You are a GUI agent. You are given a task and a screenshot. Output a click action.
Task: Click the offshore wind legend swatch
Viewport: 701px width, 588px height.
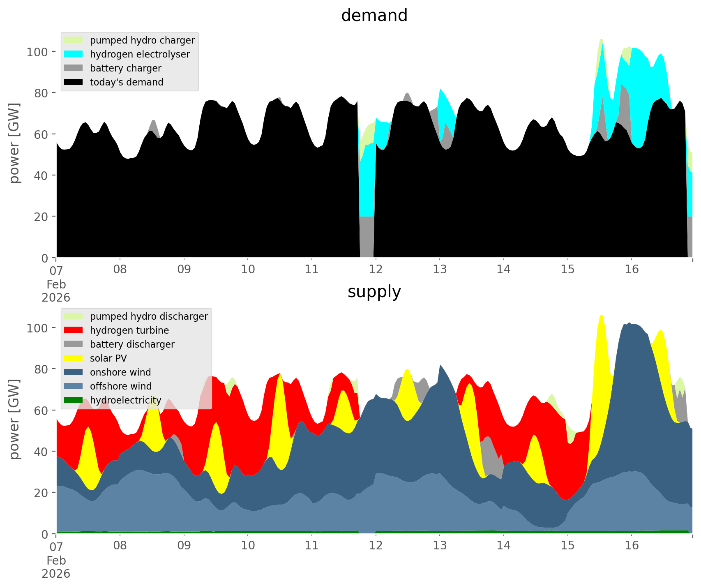click(x=74, y=386)
